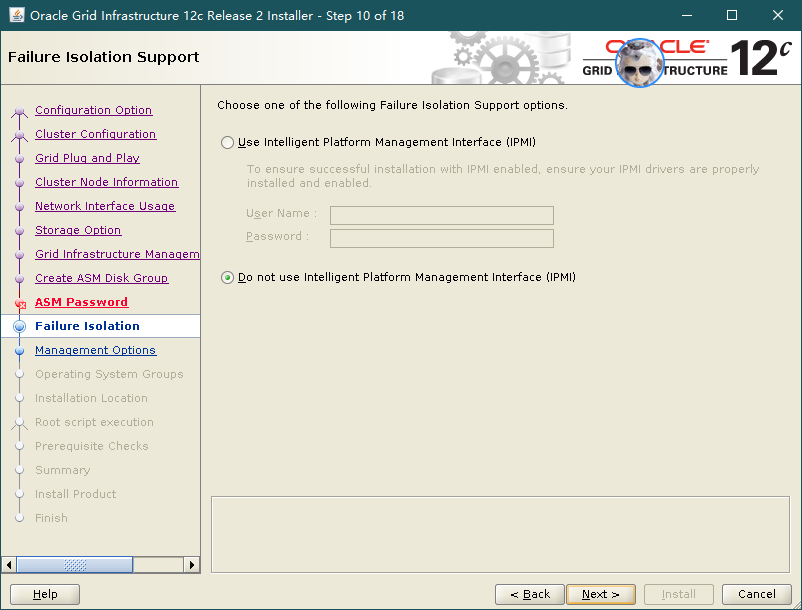Click the Management Options step bullet
This screenshot has height=610, width=802.
[19, 351]
